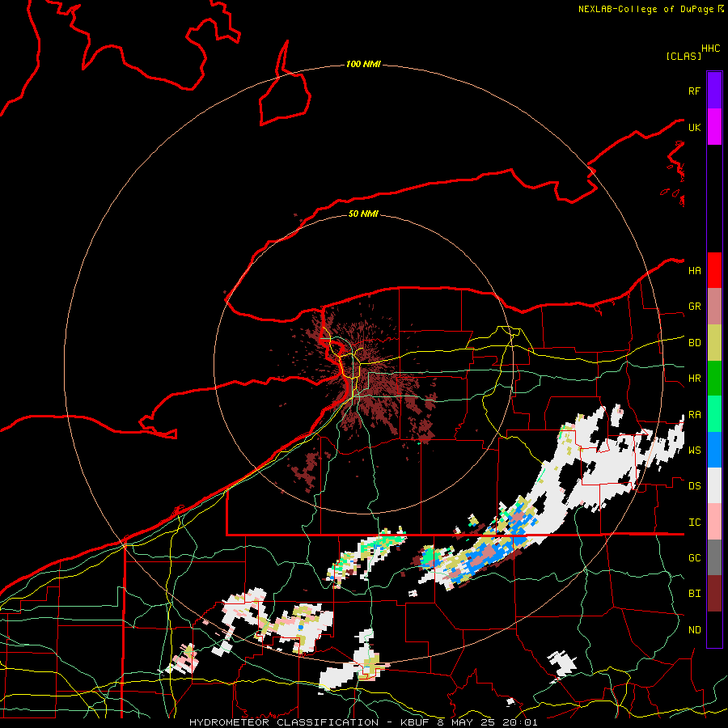This screenshot has height=728, width=728.
Task: Click the magenta UK legend color swatch
Action: point(714,127)
